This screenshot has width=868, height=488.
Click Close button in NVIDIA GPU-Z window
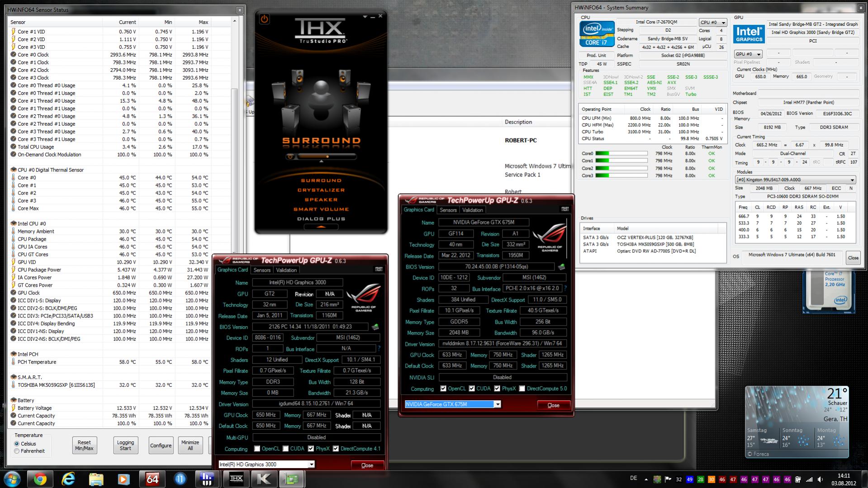(x=554, y=405)
